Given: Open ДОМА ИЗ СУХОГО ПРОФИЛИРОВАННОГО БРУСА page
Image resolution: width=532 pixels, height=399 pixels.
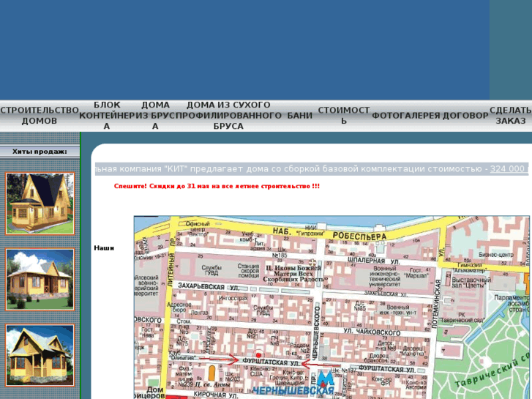Looking at the screenshot, I should (228, 116).
